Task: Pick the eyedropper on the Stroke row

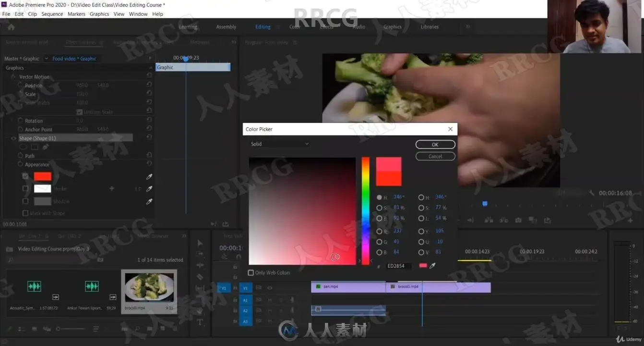Action: 149,189
